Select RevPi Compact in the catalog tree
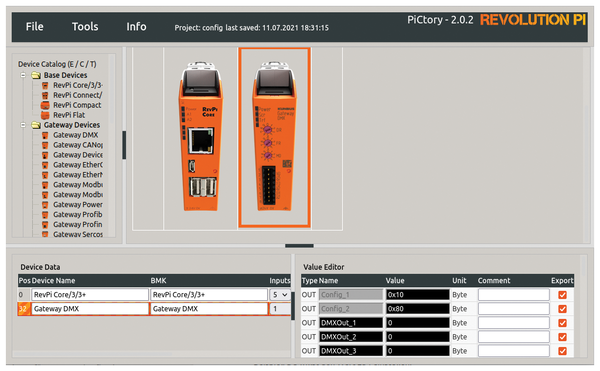 (77, 105)
